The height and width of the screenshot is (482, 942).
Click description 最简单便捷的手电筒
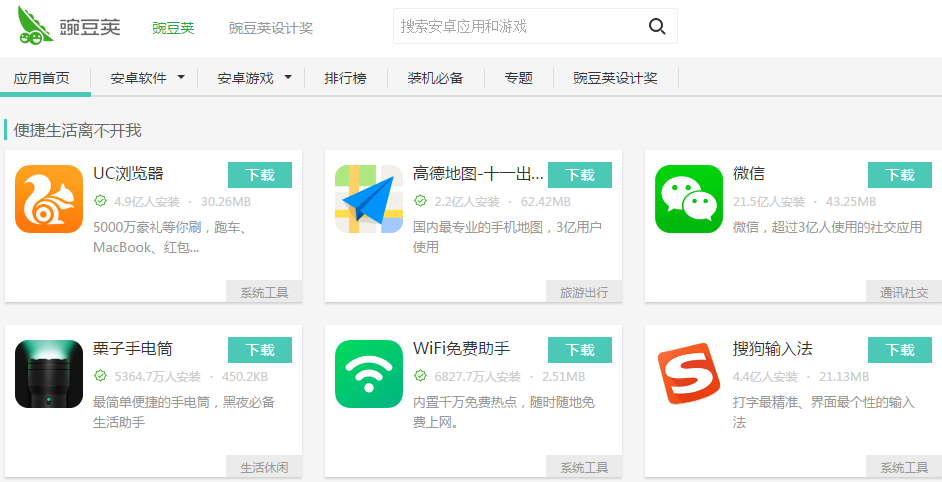pyautogui.click(x=184, y=412)
